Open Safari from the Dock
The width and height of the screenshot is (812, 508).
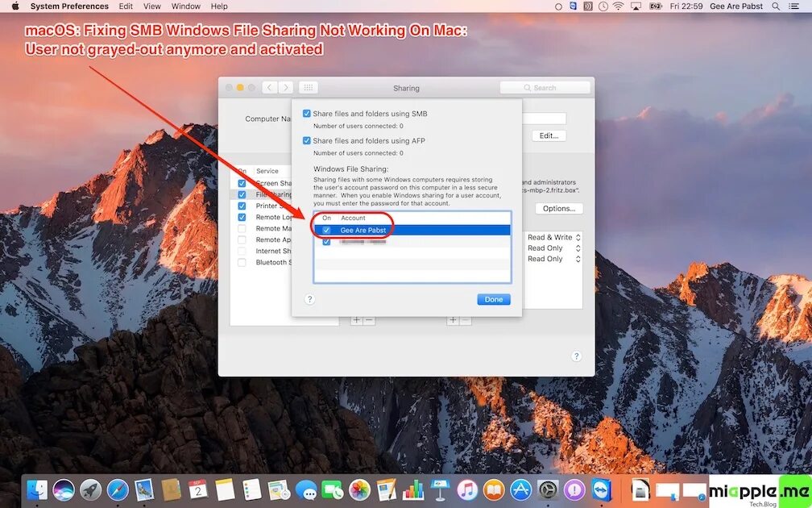click(x=118, y=490)
